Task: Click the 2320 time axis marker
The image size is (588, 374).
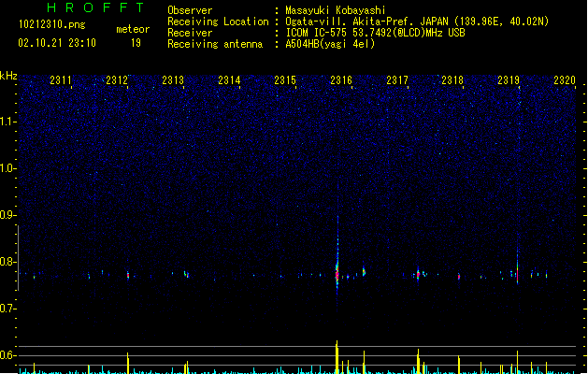Action: coord(565,80)
